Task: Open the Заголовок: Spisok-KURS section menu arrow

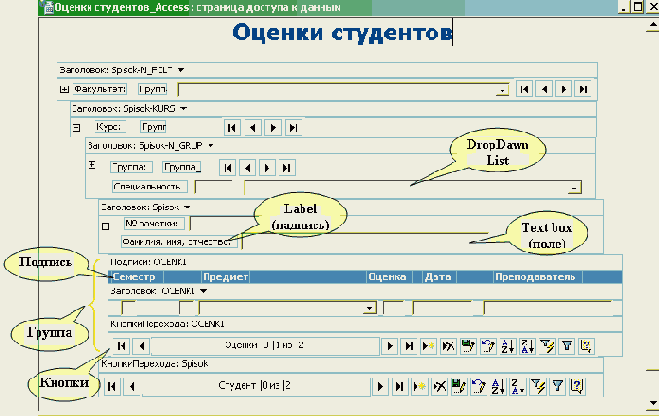Action: [184, 107]
